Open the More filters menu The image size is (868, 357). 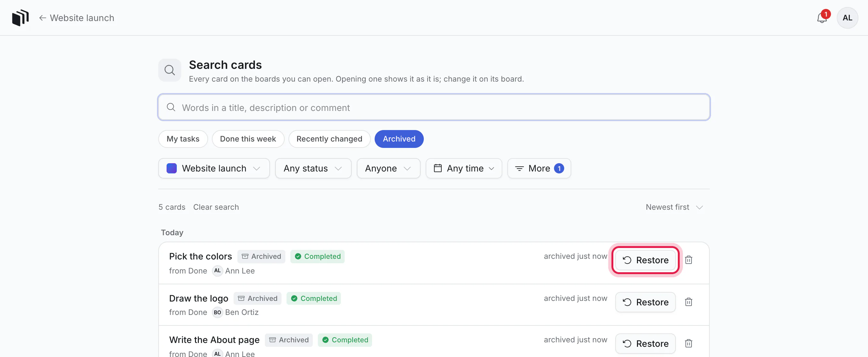539,168
